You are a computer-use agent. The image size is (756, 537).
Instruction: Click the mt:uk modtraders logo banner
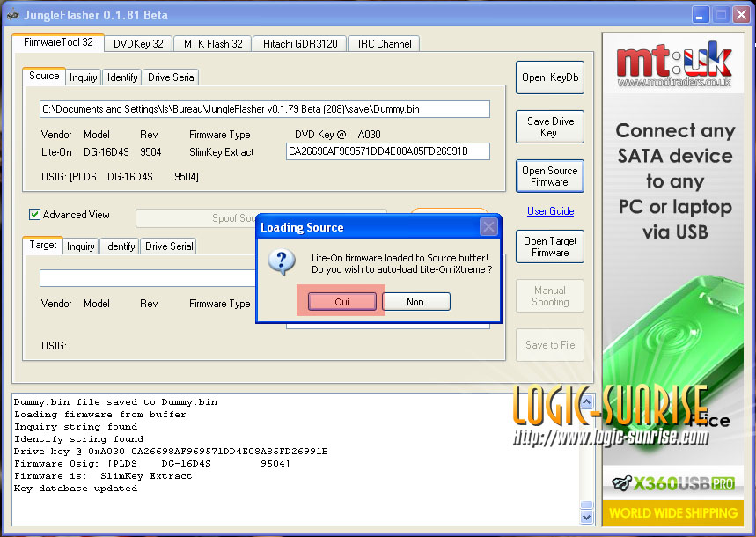pos(674,64)
